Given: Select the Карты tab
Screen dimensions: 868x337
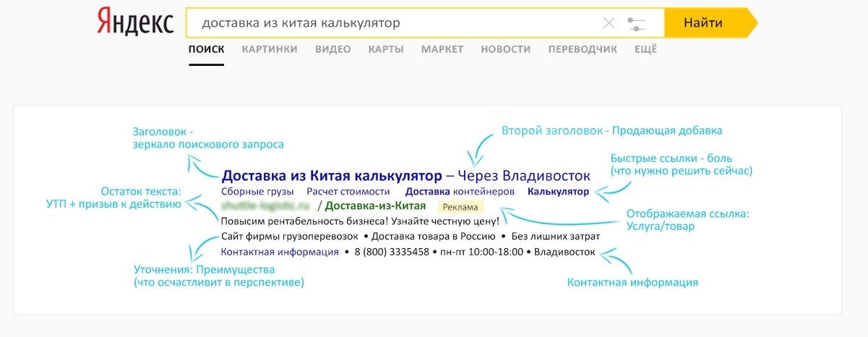Looking at the screenshot, I should pos(385,49).
